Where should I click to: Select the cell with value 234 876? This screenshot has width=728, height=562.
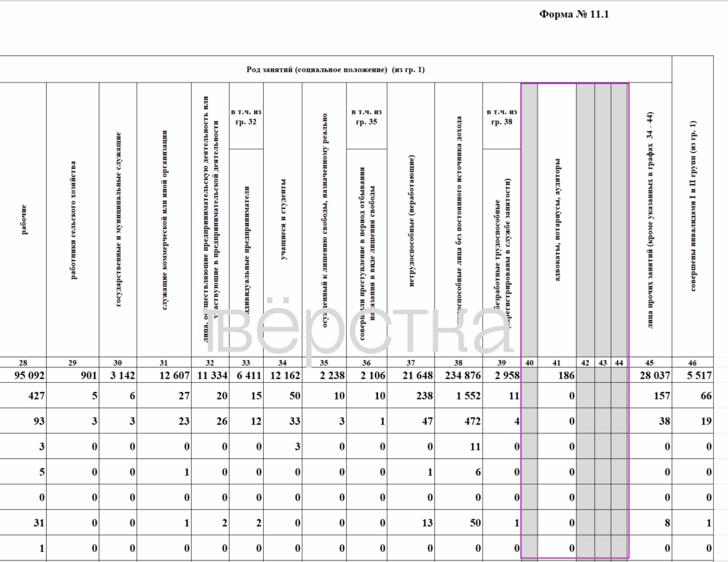point(459,376)
